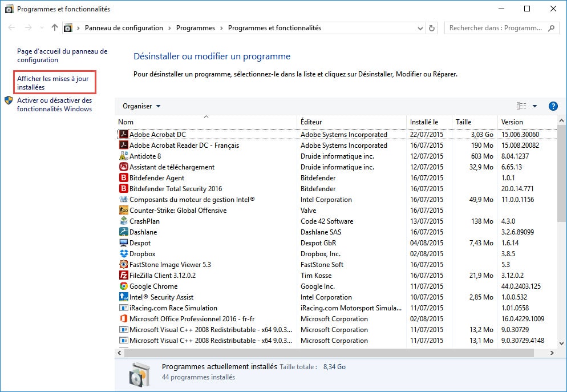Click the 04/08/2015 install date
The width and height of the screenshot is (567, 392).
426,243
